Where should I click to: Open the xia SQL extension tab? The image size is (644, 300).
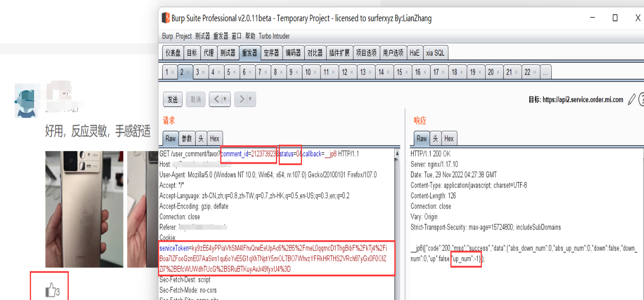pos(435,53)
